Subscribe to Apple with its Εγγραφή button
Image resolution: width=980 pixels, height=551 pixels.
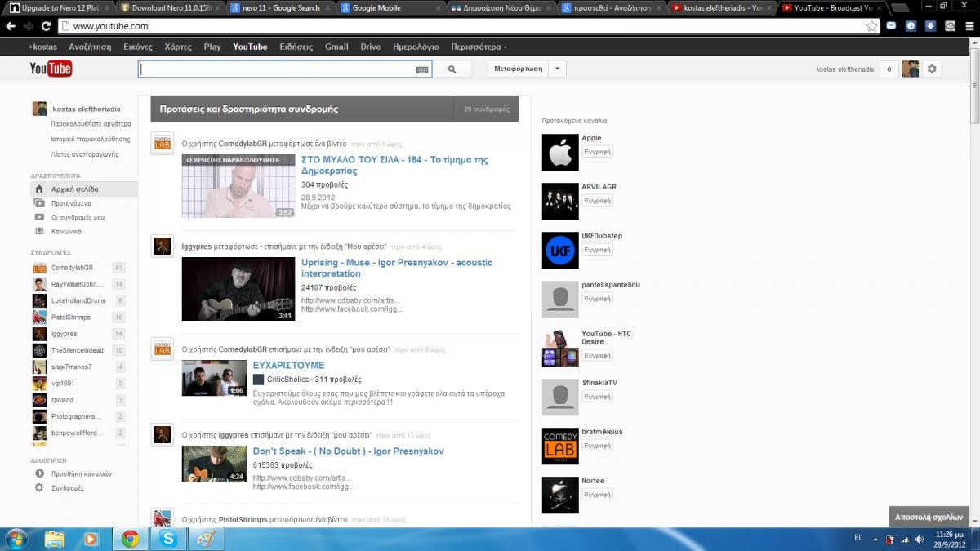(x=597, y=152)
